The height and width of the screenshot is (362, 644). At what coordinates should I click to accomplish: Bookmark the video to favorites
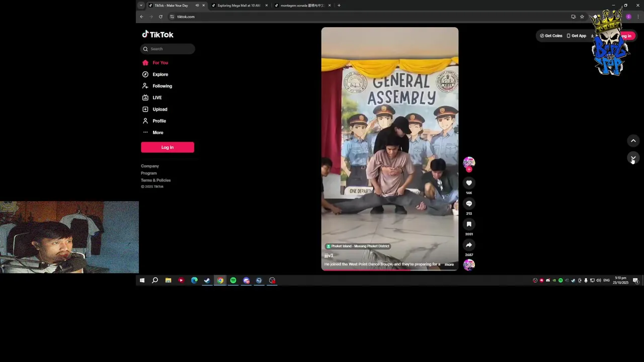pos(469,224)
